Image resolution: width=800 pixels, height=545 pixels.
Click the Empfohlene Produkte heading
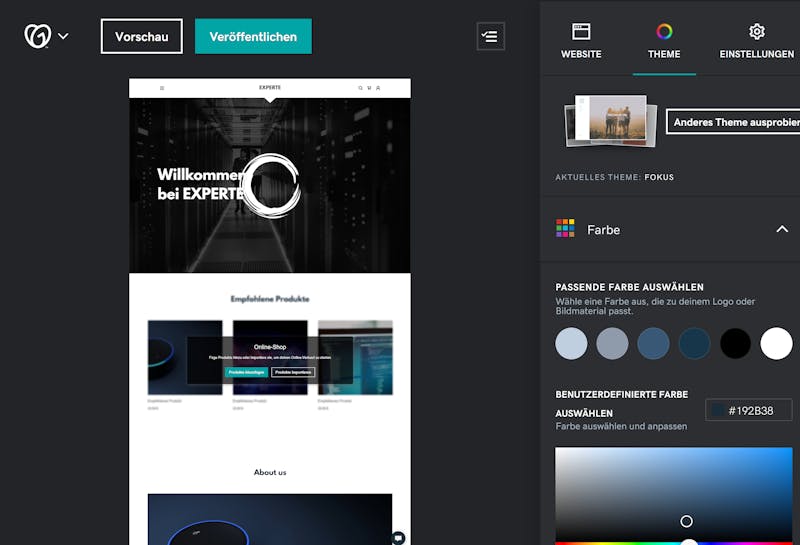pyautogui.click(x=270, y=299)
